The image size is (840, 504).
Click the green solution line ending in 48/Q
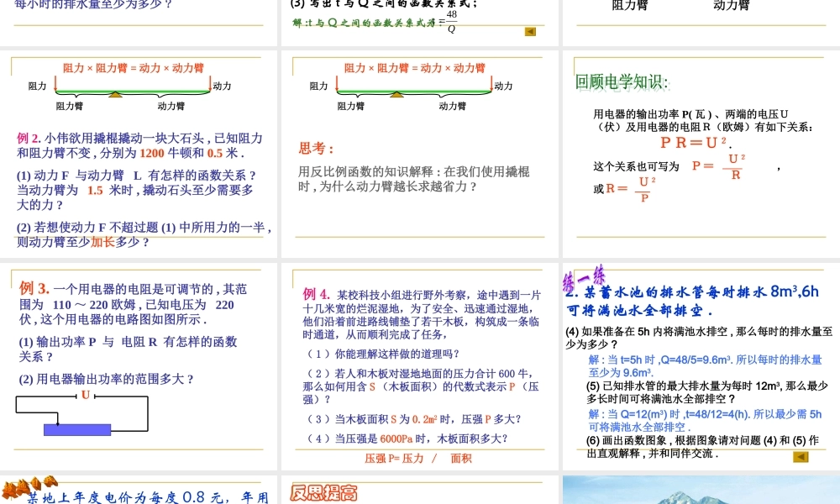[375, 22]
